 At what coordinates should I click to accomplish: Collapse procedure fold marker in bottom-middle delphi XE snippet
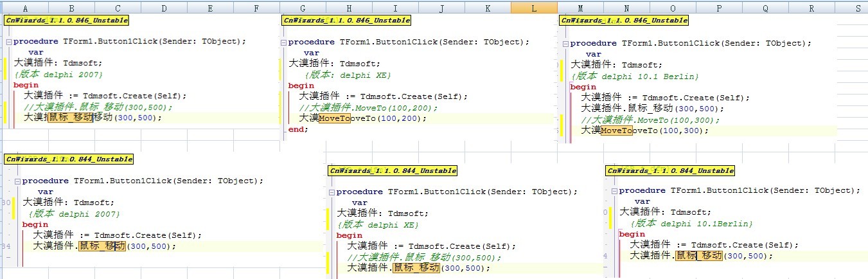[332, 192]
